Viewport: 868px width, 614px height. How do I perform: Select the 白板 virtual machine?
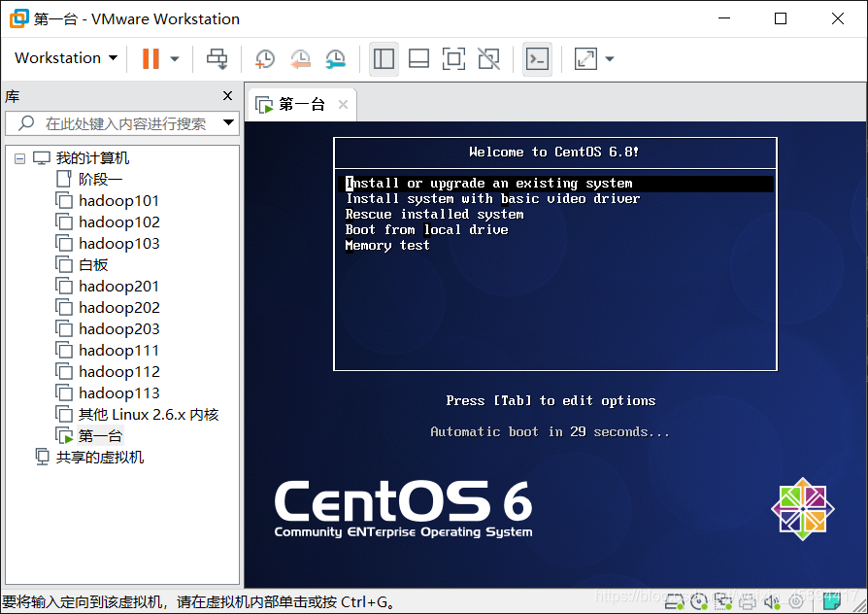(x=93, y=265)
